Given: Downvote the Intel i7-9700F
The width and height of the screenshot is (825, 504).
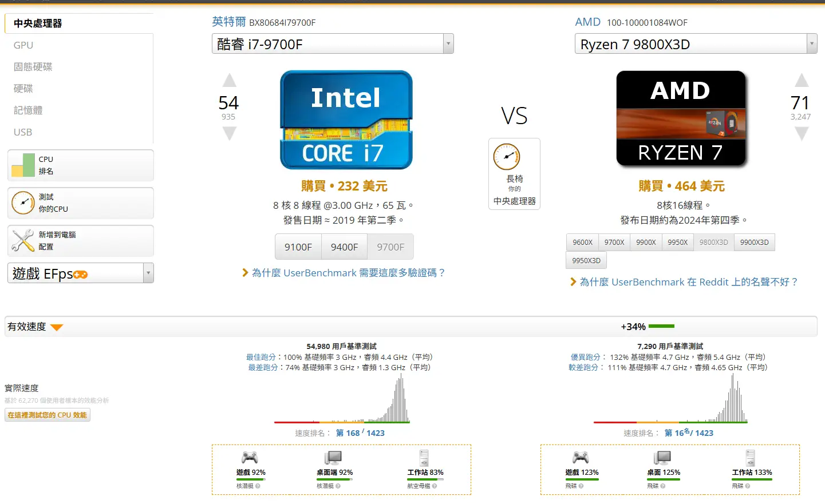Looking at the screenshot, I should [x=229, y=134].
